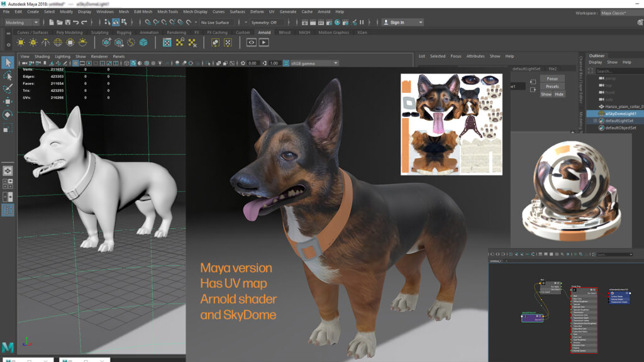
Task: Open the Arnold menu in the menu bar
Action: pyautogui.click(x=323, y=11)
